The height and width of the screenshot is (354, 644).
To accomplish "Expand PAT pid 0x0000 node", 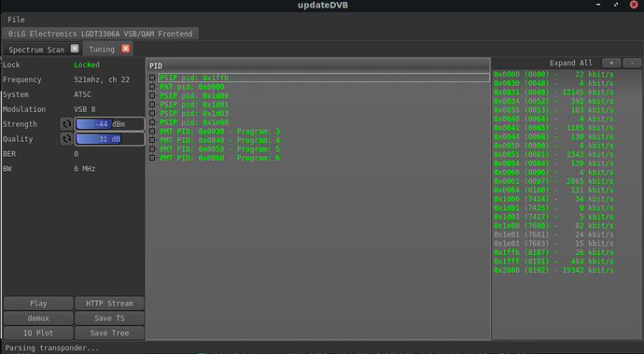I will (152, 87).
